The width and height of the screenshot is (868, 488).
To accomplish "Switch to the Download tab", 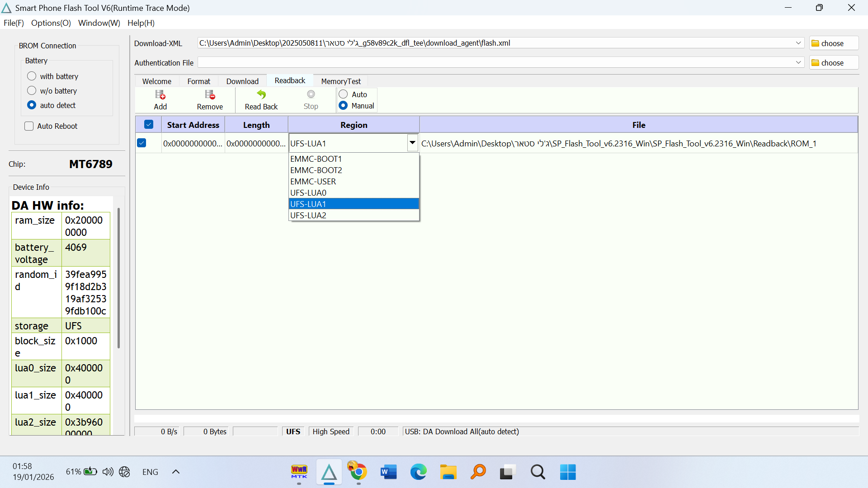I will tap(242, 81).
